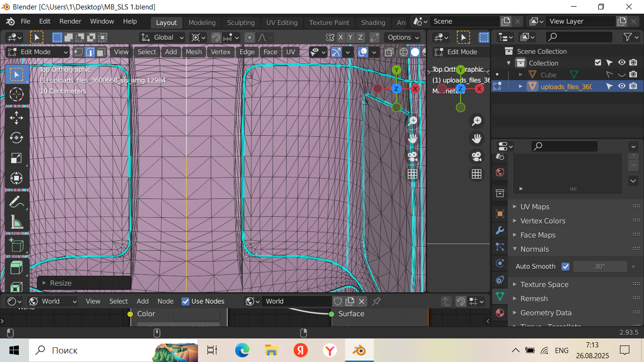Activate the 3D Cursor tool
644x362 pixels.
[x=17, y=94]
